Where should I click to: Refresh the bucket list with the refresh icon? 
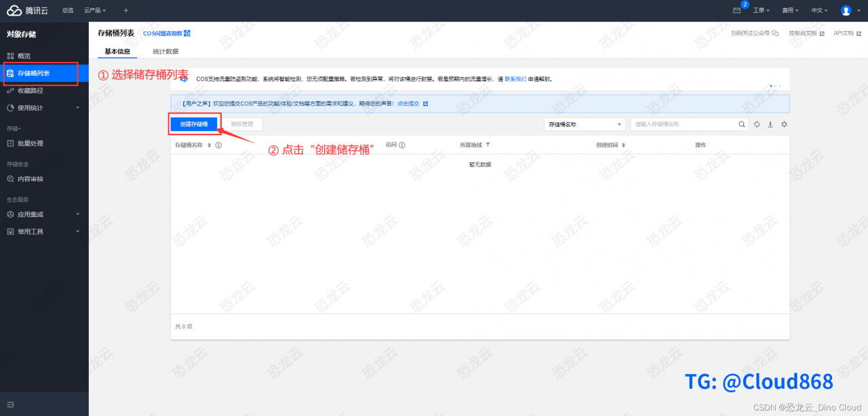point(757,124)
